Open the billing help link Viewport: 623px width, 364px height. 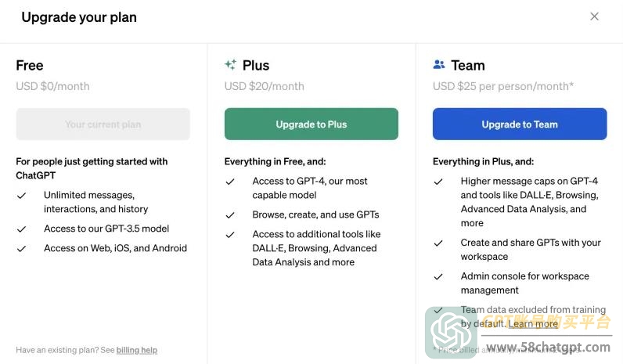click(137, 350)
